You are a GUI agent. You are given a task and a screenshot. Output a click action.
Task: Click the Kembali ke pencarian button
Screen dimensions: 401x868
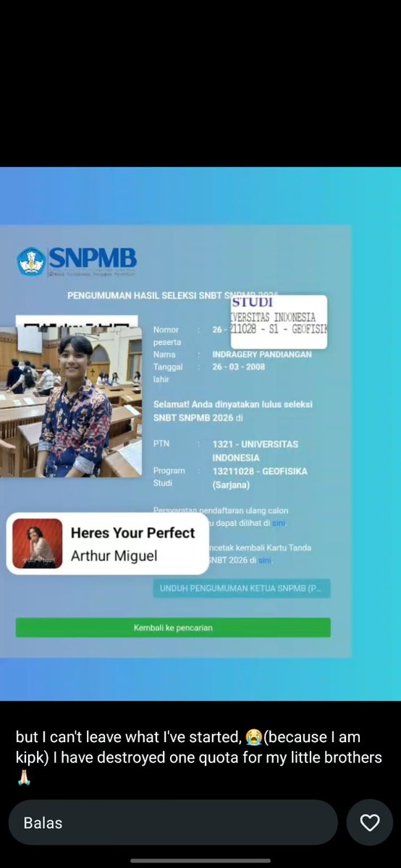pos(173,628)
